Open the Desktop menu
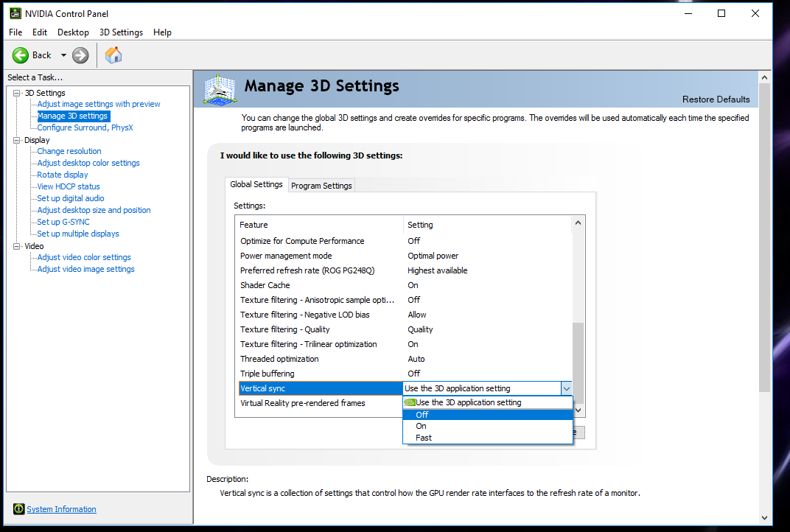The image size is (790, 532). 73,32
